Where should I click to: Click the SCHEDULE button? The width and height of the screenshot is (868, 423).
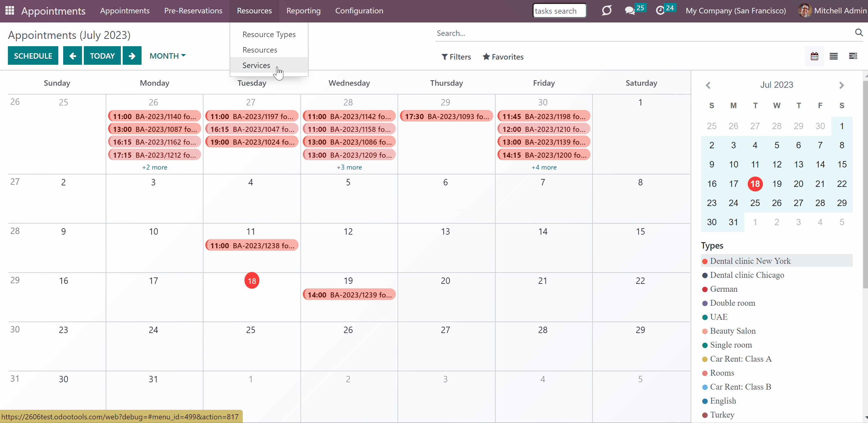33,56
